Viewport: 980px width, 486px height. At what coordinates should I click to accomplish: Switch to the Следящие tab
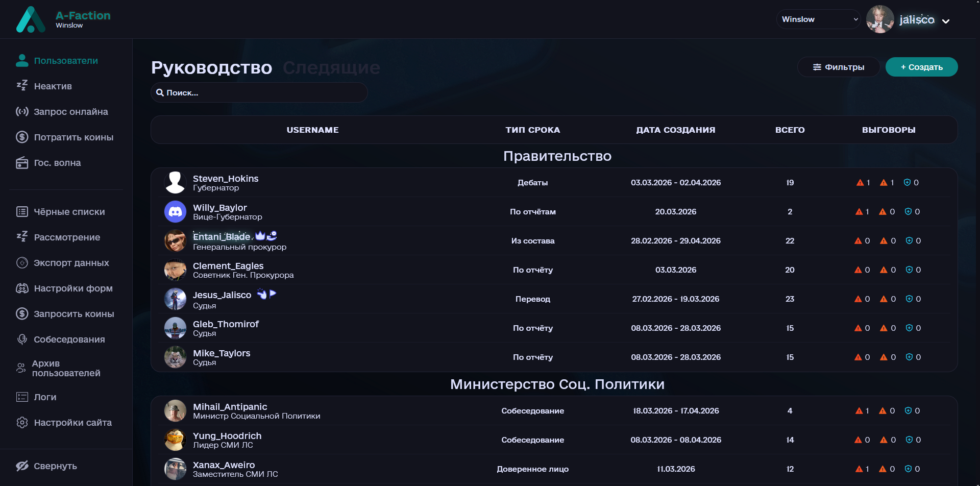(x=331, y=67)
